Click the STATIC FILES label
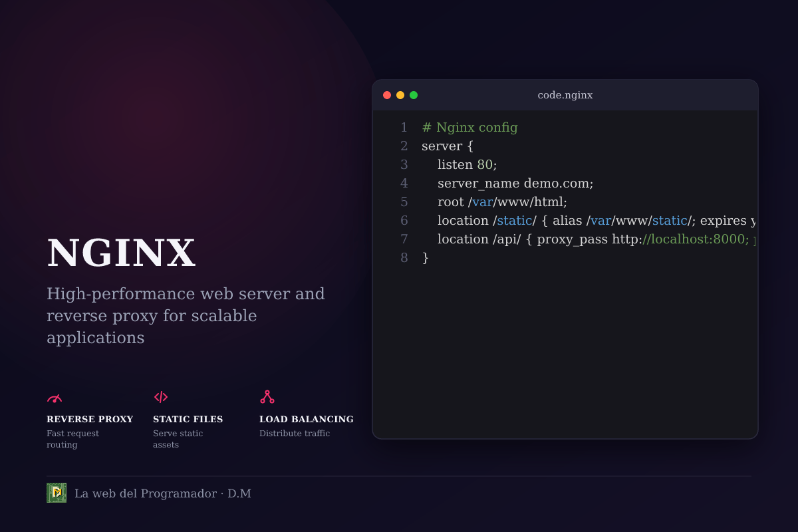 (x=188, y=419)
